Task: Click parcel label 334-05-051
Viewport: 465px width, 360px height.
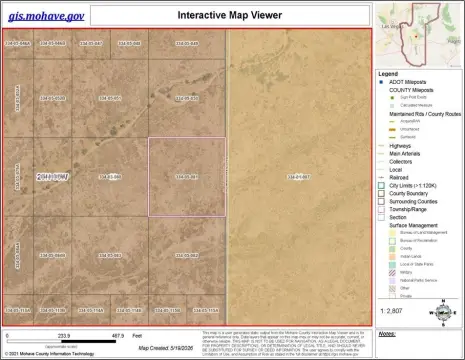Action: coord(110,98)
